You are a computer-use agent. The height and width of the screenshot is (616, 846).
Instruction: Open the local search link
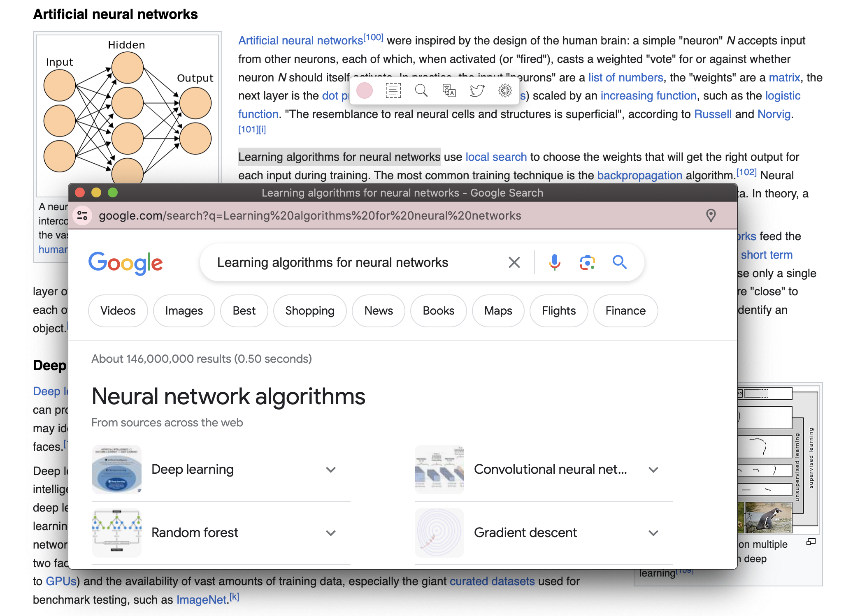coord(496,157)
